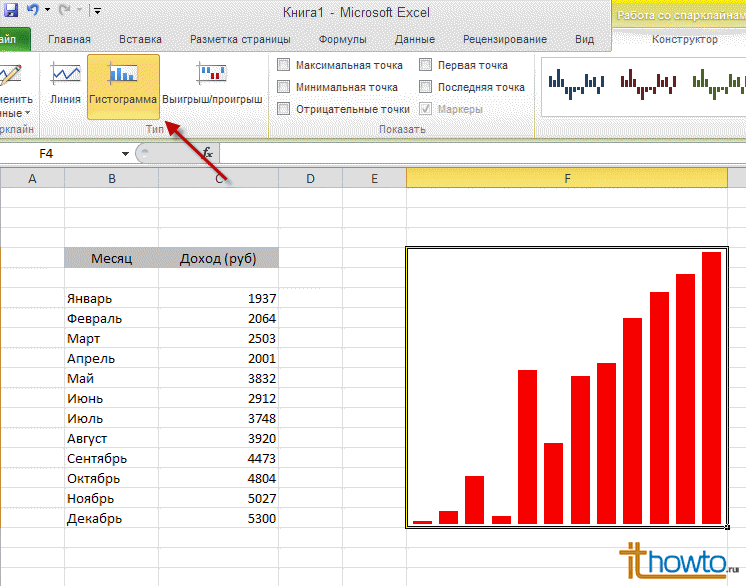Open the Данные ribbon tab

[x=415, y=39]
